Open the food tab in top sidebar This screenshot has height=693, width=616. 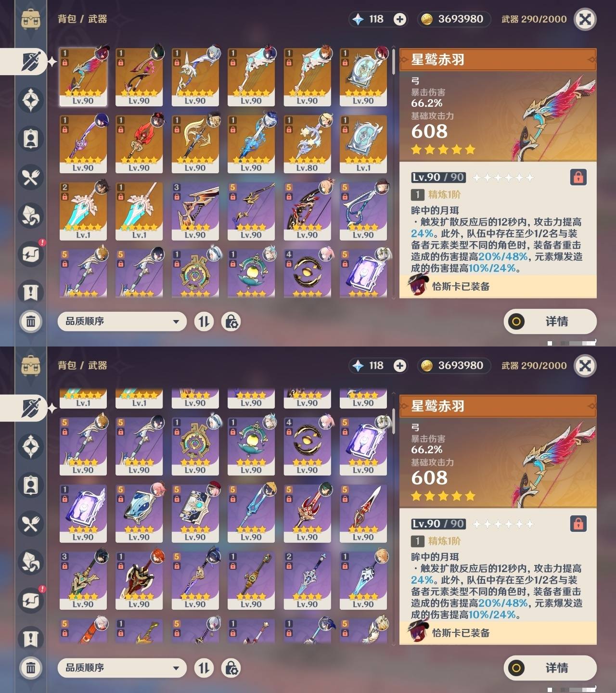tap(31, 177)
